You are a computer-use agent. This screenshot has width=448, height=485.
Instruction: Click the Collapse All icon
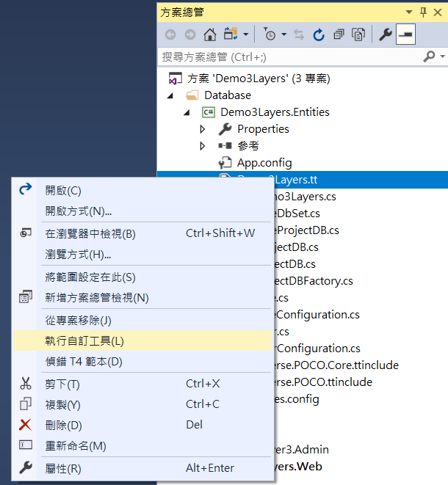[339, 34]
